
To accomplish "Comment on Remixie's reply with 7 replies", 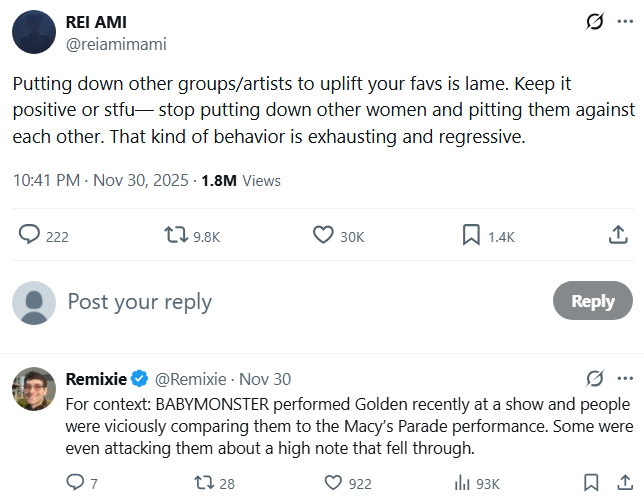I will [75, 483].
